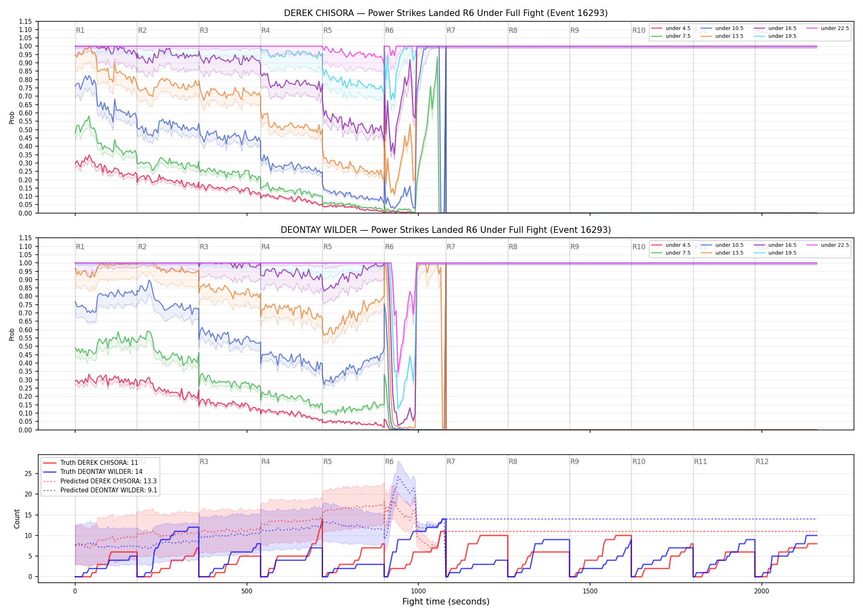Click 'under 4.5' legend entry in Chisora chart

pos(671,28)
